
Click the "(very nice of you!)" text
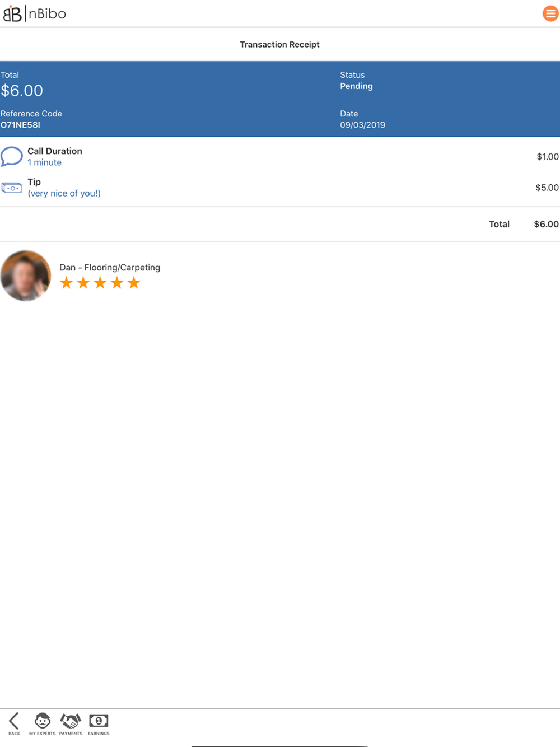(x=64, y=193)
